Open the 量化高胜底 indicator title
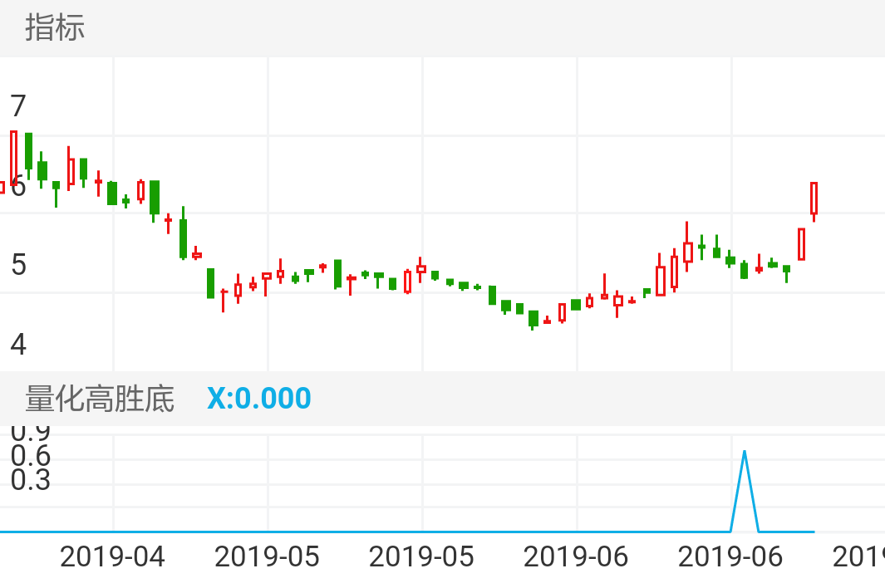Screen dimensions: 885x588 point(100,399)
